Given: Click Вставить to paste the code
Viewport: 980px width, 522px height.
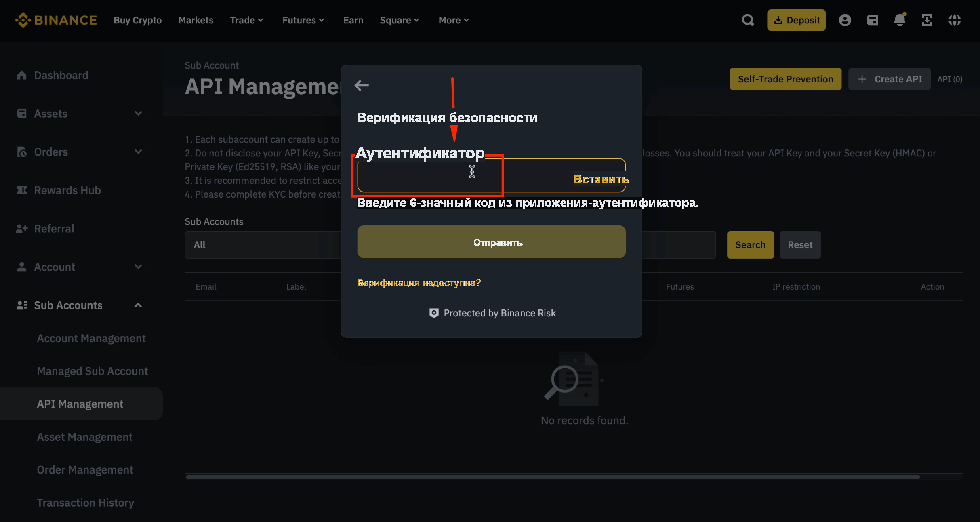Looking at the screenshot, I should click(x=601, y=179).
